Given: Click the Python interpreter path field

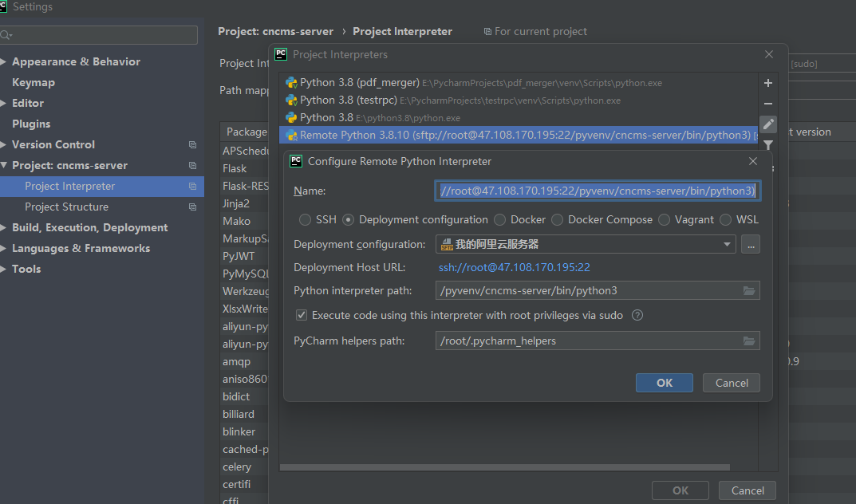Looking at the screenshot, I should [x=589, y=291].
